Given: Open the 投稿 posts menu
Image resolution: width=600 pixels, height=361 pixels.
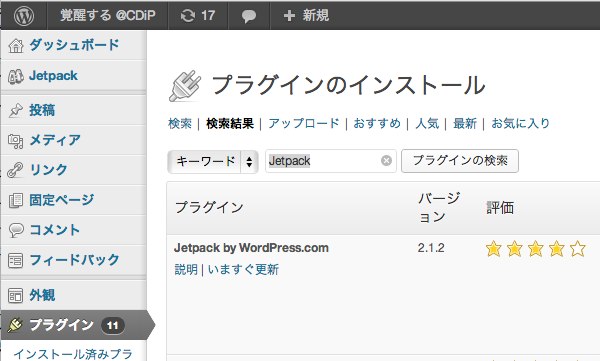Looking at the screenshot, I should (42, 110).
